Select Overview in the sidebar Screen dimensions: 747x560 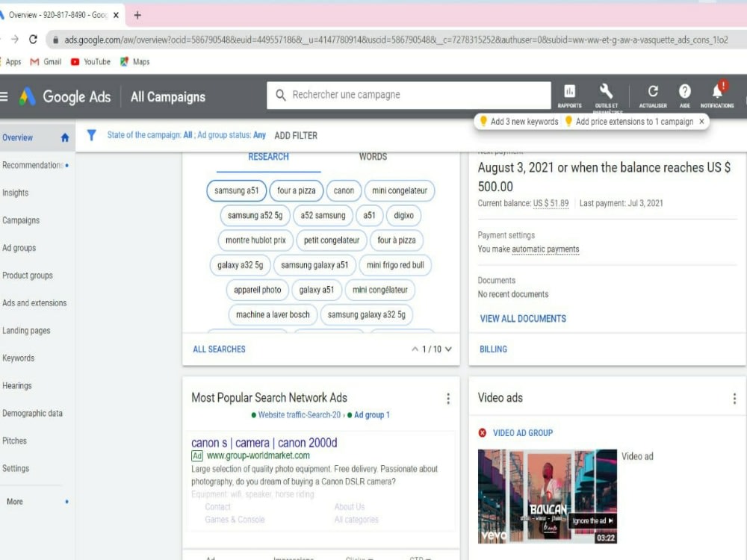(x=37, y=137)
